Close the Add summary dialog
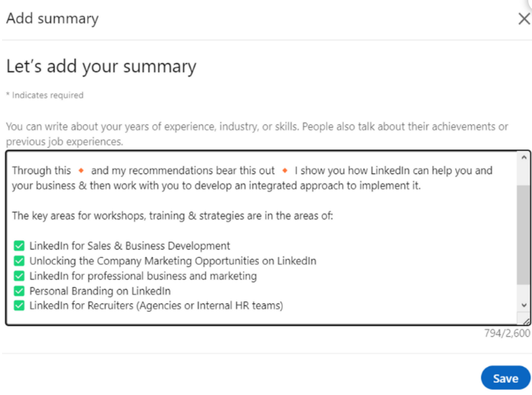Viewport: 532px width, 395px height. [x=524, y=19]
